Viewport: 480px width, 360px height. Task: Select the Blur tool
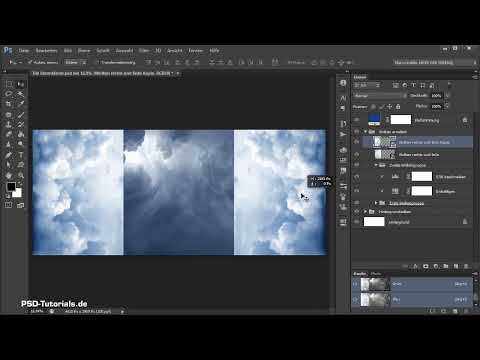pyautogui.click(x=9, y=144)
